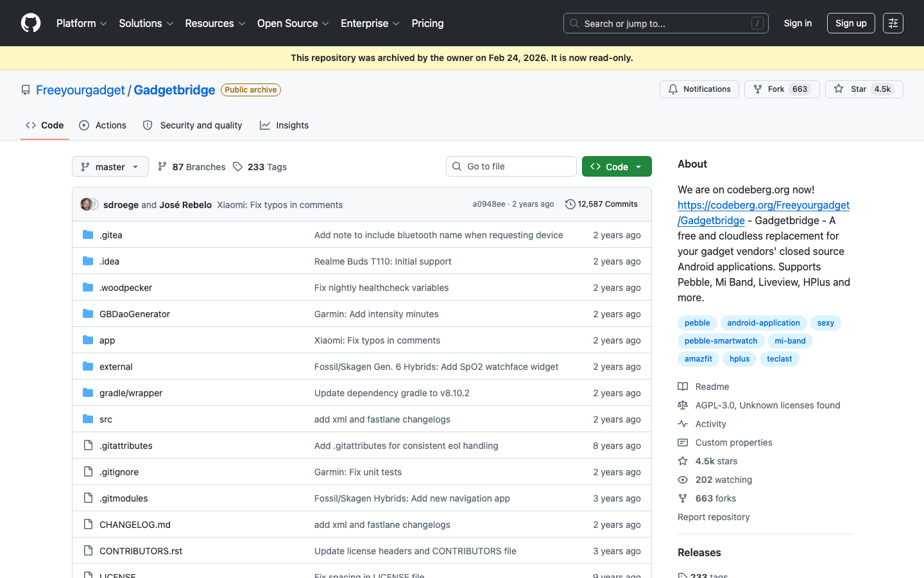This screenshot has height=578, width=924.
Task: Open the appearance settings icon in header
Action: (x=893, y=23)
